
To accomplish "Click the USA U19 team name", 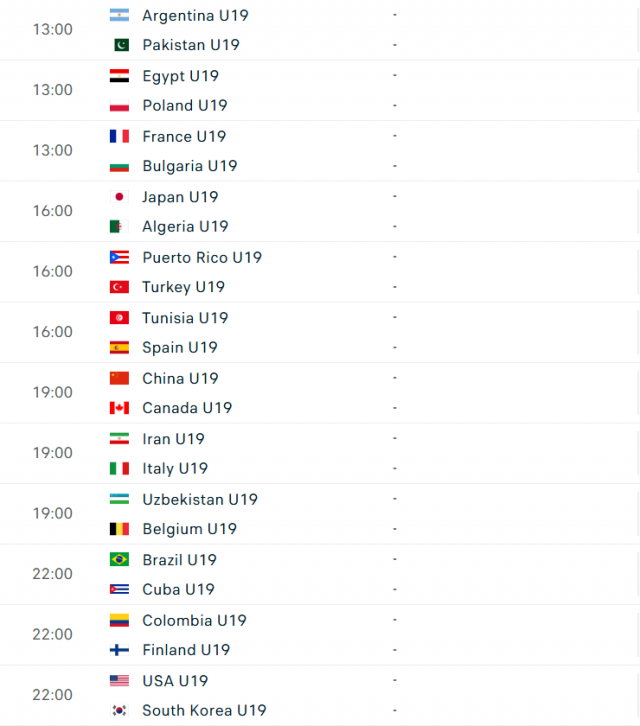I will pos(175,681).
